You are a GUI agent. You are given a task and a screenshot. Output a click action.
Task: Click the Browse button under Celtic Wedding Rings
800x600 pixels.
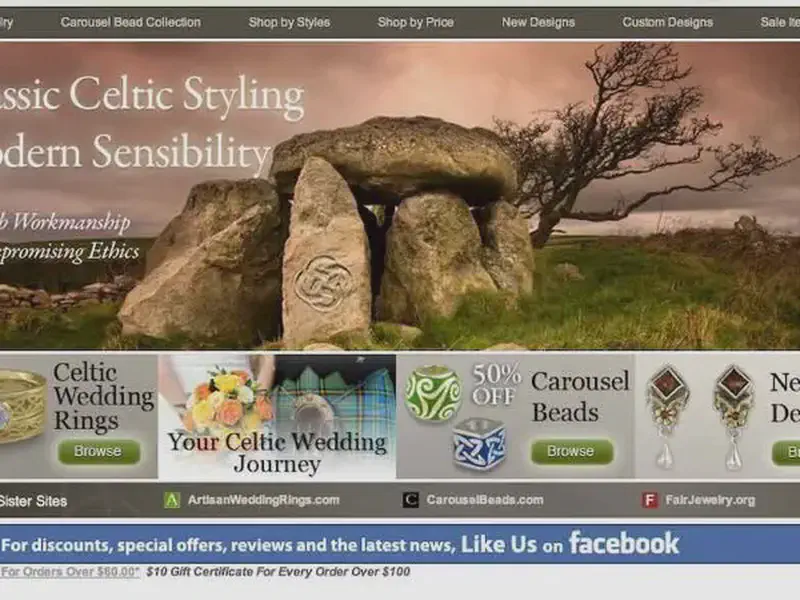click(98, 452)
